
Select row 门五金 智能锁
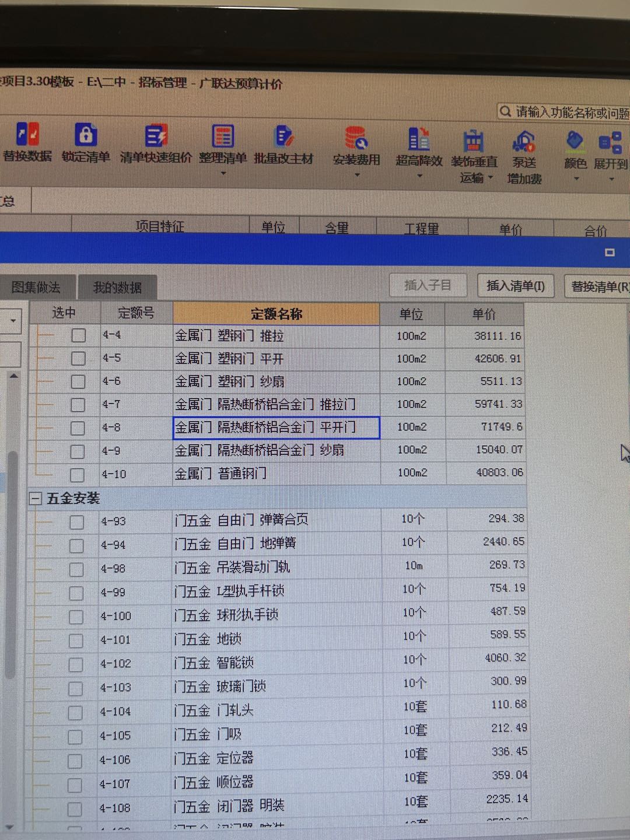tap(278, 663)
